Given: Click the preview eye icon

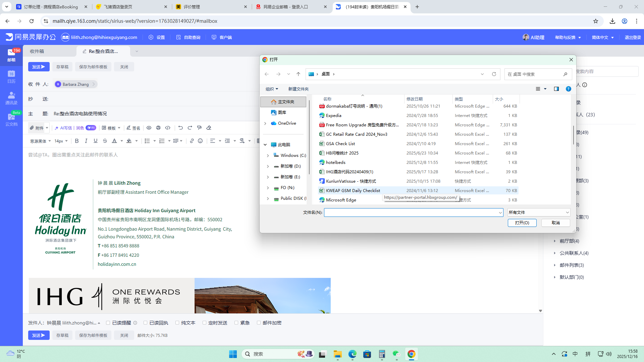Looking at the screenshot, I should [149, 128].
